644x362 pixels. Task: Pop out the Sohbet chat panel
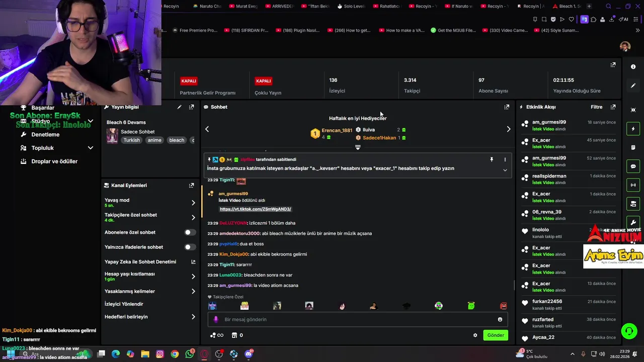coord(507,107)
